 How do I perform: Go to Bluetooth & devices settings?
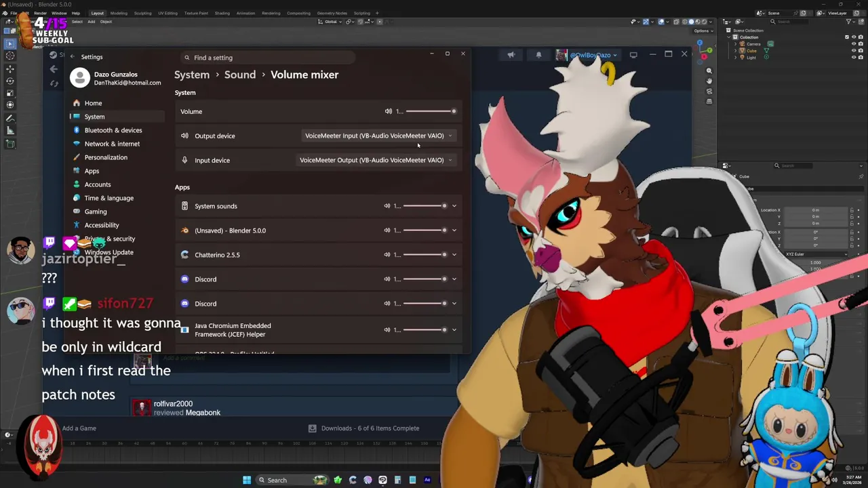coord(117,130)
